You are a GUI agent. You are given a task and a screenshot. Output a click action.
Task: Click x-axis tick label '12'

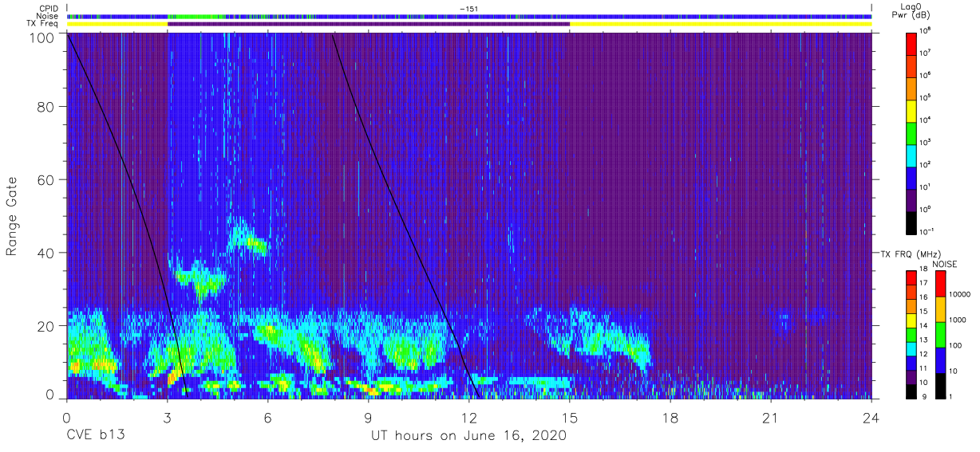click(469, 417)
